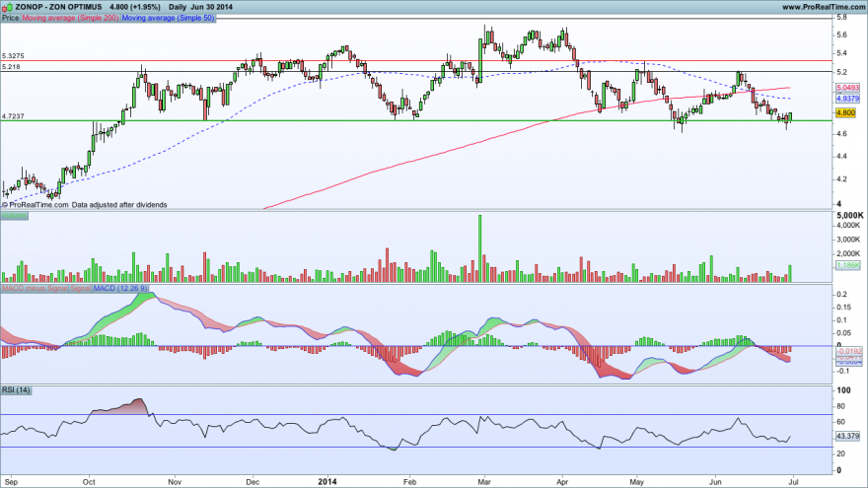Select the ZONOP - ZON OPTIMUS instrument title

(58, 7)
